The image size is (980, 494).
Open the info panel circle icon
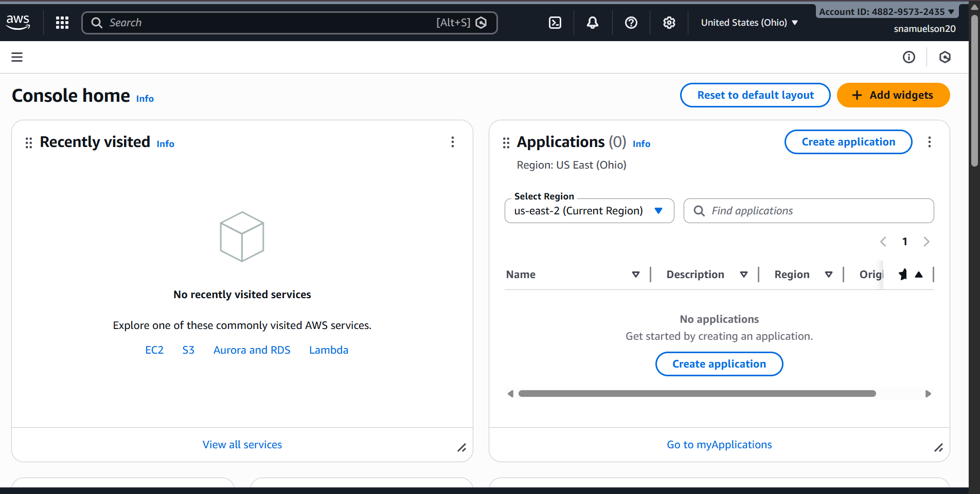pyautogui.click(x=909, y=57)
